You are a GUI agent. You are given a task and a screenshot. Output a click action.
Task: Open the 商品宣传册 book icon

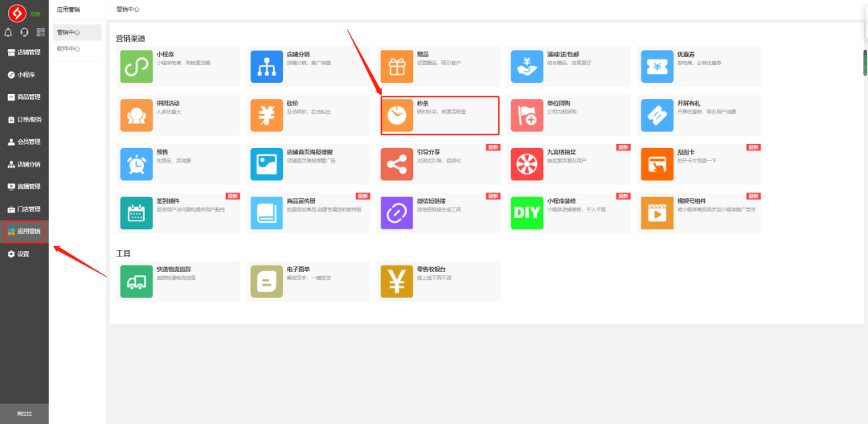pyautogui.click(x=266, y=213)
